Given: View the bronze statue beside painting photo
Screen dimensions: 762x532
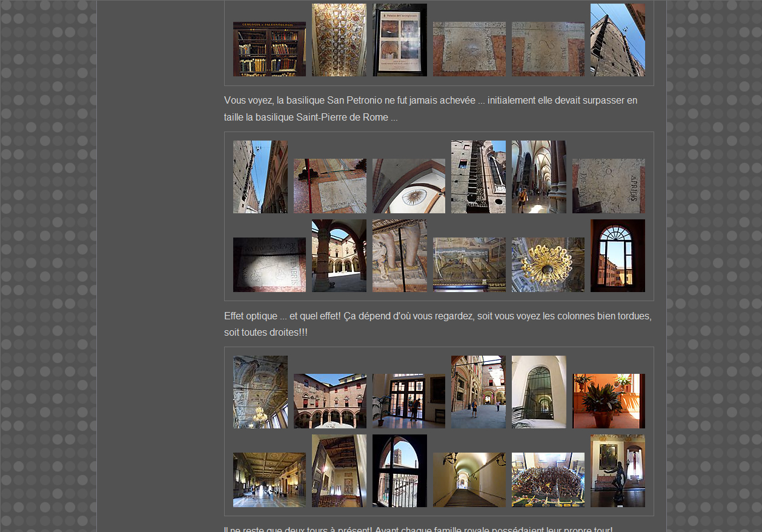Looking at the screenshot, I should [617, 471].
